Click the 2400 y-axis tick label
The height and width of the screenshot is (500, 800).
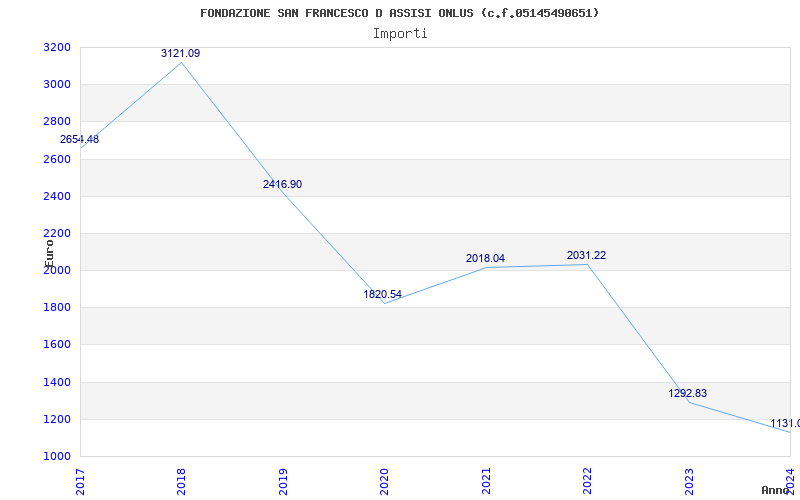click(57, 196)
